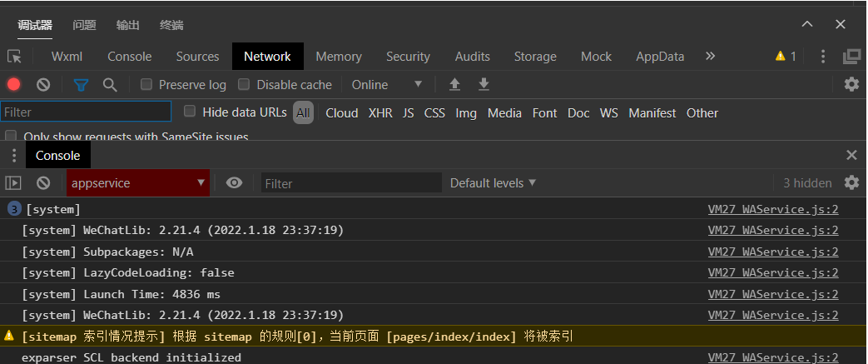Open console drawer three-dot menu

point(14,156)
